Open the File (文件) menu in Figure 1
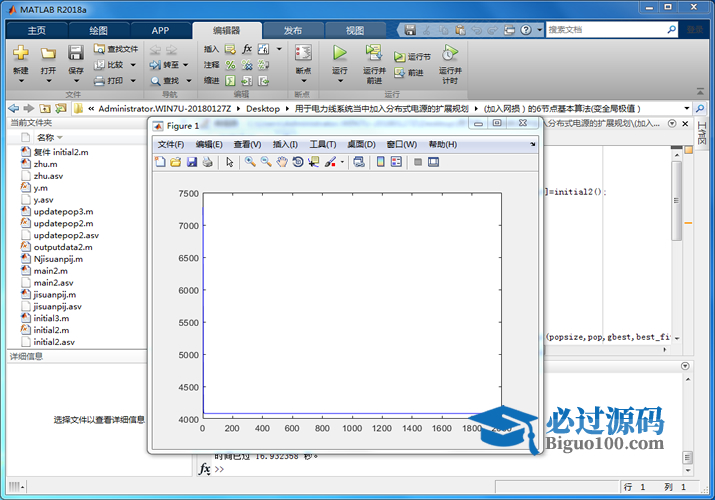The image size is (715, 500). point(171,144)
